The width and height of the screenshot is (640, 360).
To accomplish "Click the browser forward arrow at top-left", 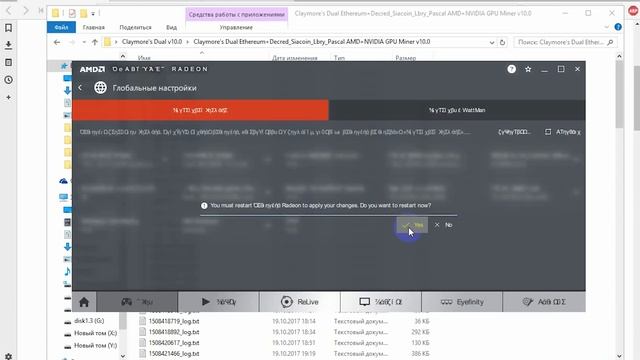I will point(26,10).
